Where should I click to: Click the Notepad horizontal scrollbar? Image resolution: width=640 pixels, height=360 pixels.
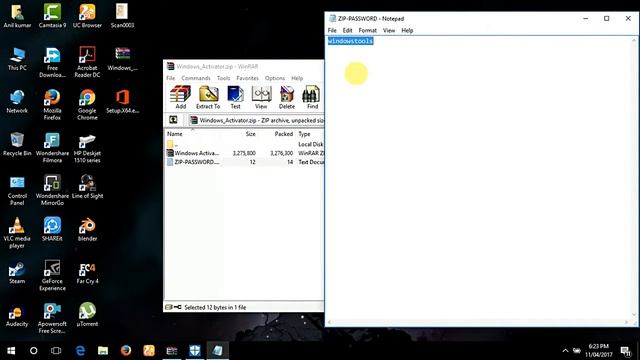478,322
